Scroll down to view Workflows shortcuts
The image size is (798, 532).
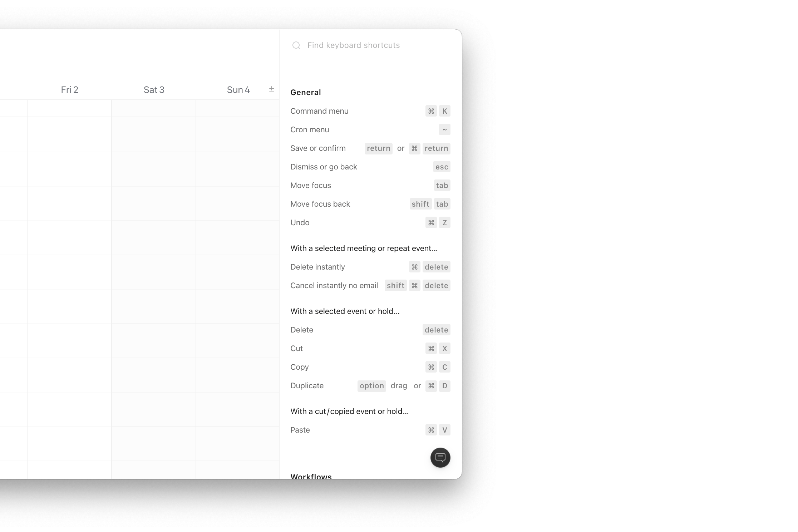[x=311, y=476]
